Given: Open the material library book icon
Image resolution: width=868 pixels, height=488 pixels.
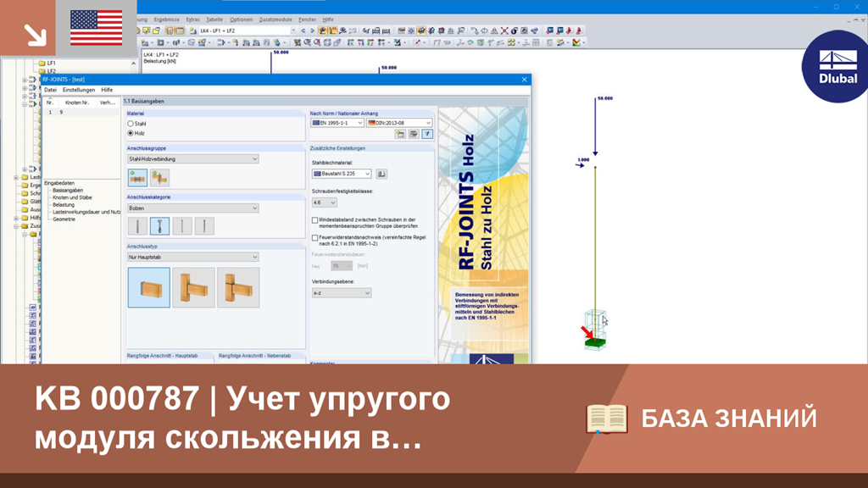Looking at the screenshot, I should (381, 175).
